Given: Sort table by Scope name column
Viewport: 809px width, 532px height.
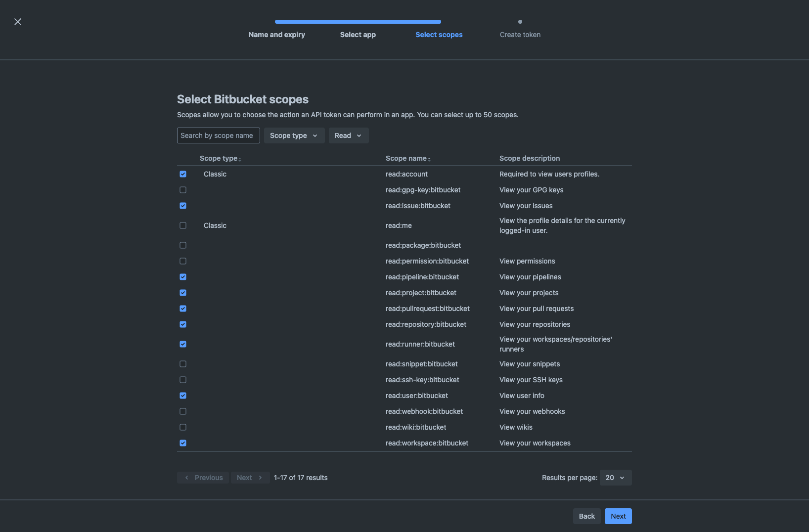Looking at the screenshot, I should point(408,158).
